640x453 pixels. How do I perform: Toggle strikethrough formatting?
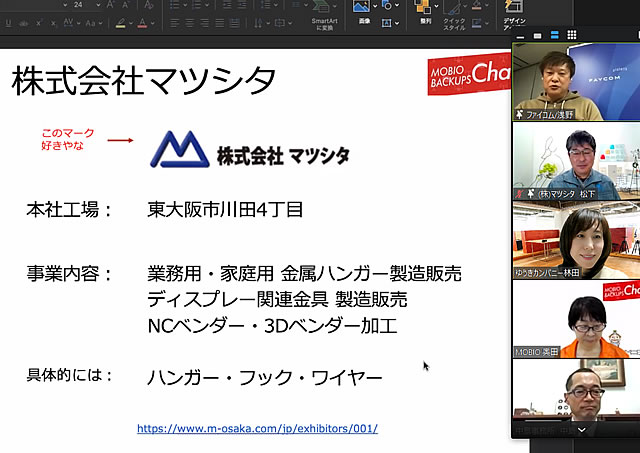(24, 24)
